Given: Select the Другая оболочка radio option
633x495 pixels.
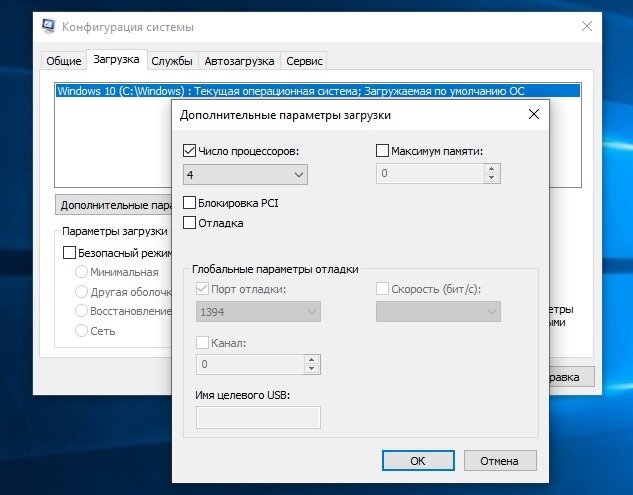Looking at the screenshot, I should pos(81,292).
